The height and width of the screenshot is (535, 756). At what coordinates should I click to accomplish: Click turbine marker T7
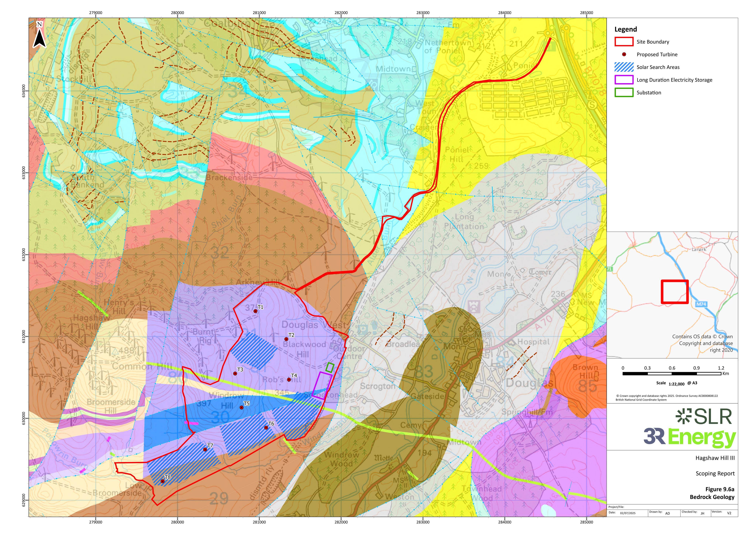[x=205, y=449]
